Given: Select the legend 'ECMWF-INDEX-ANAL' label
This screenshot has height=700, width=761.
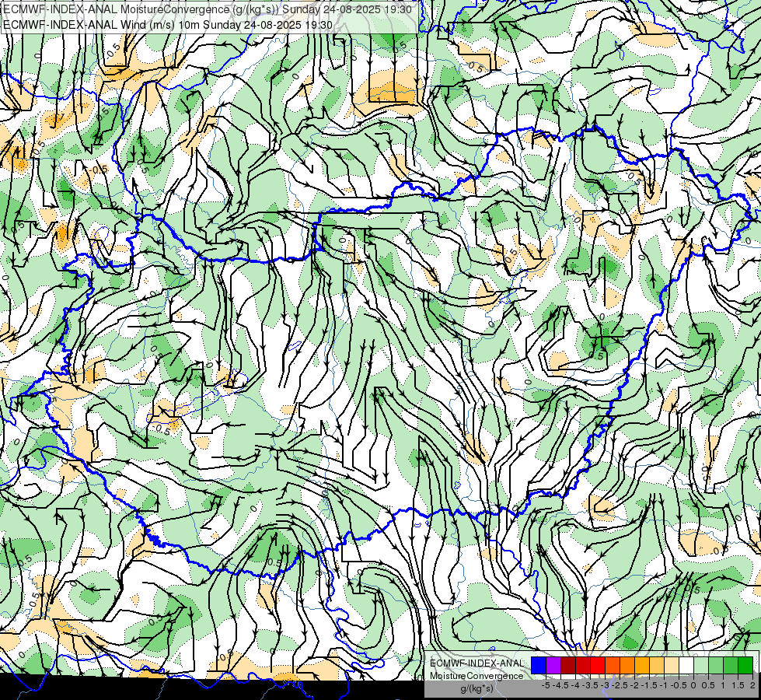Looking at the screenshot, I should (x=477, y=663).
